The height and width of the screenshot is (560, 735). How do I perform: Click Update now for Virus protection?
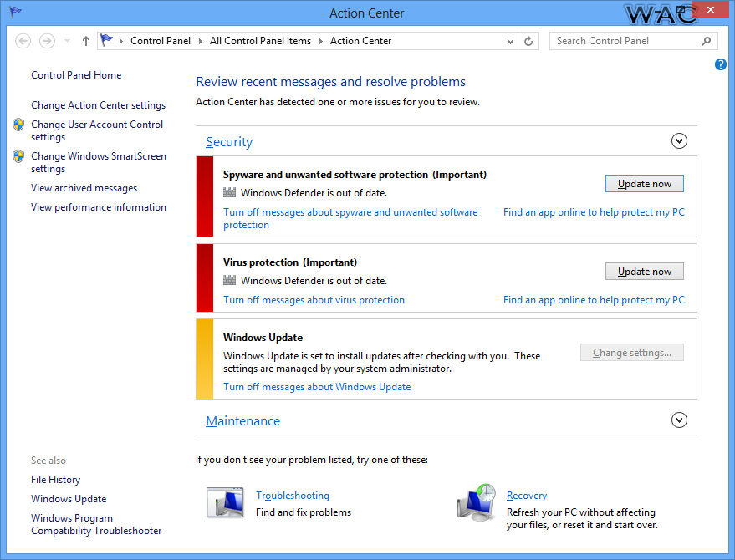point(645,272)
